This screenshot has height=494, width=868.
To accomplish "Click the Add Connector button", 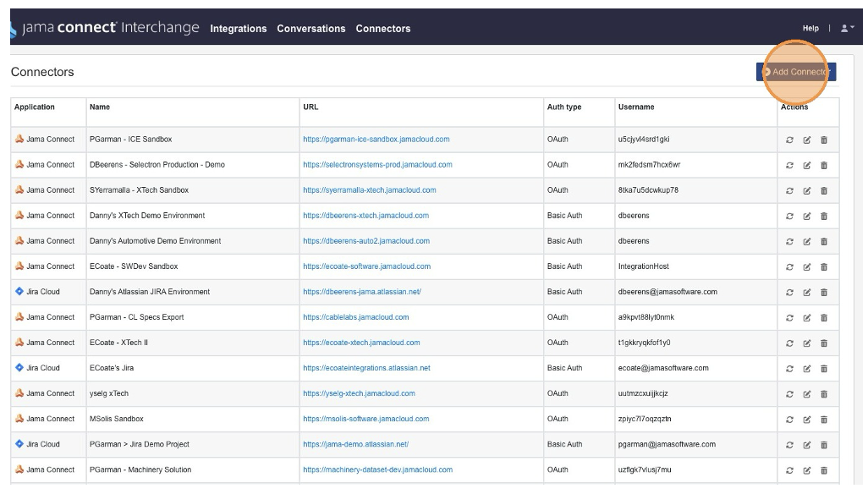I will [x=796, y=72].
